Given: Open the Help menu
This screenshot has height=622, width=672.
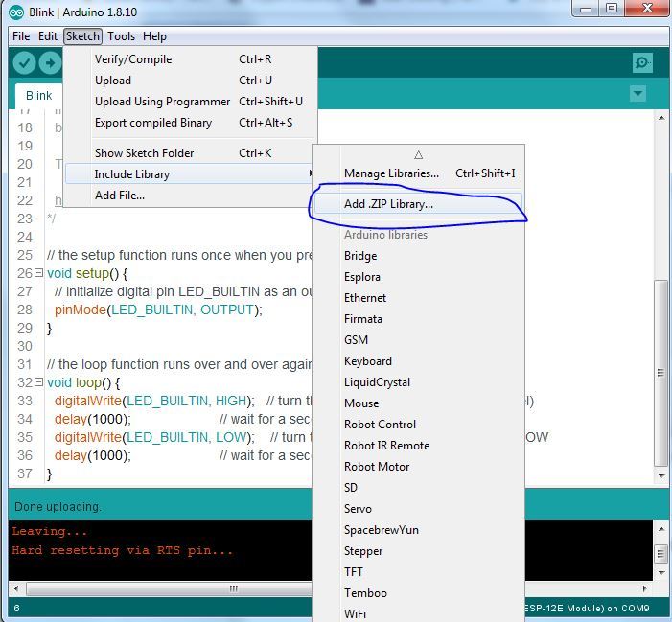Looking at the screenshot, I should tap(154, 36).
